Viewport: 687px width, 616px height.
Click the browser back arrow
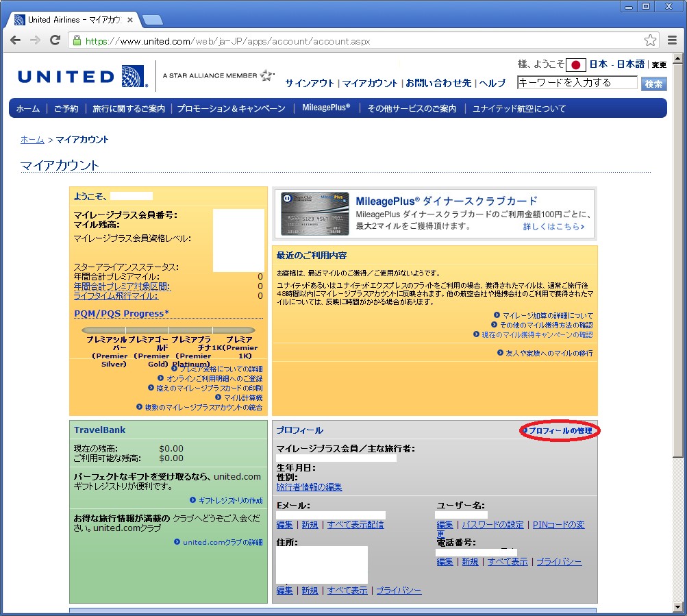pos(15,40)
